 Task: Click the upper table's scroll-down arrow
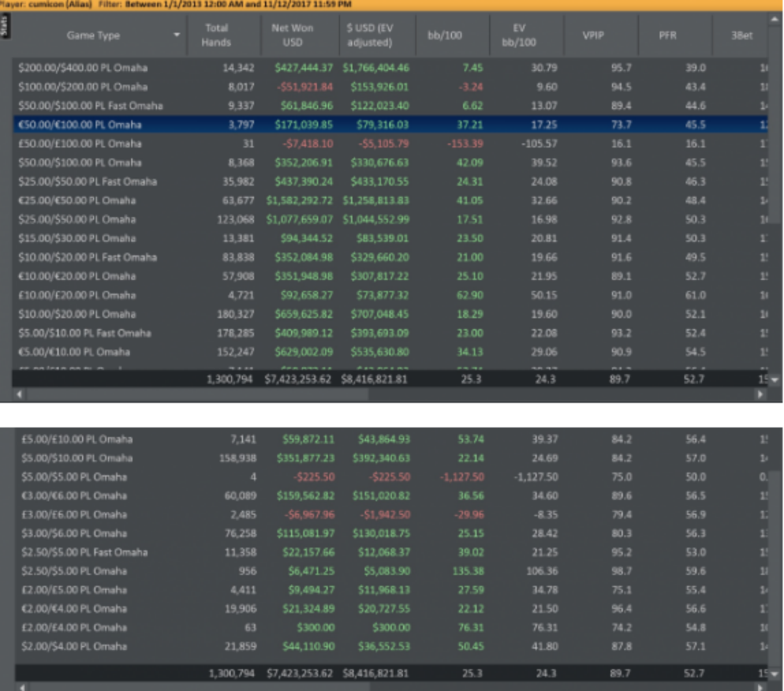[775, 380]
